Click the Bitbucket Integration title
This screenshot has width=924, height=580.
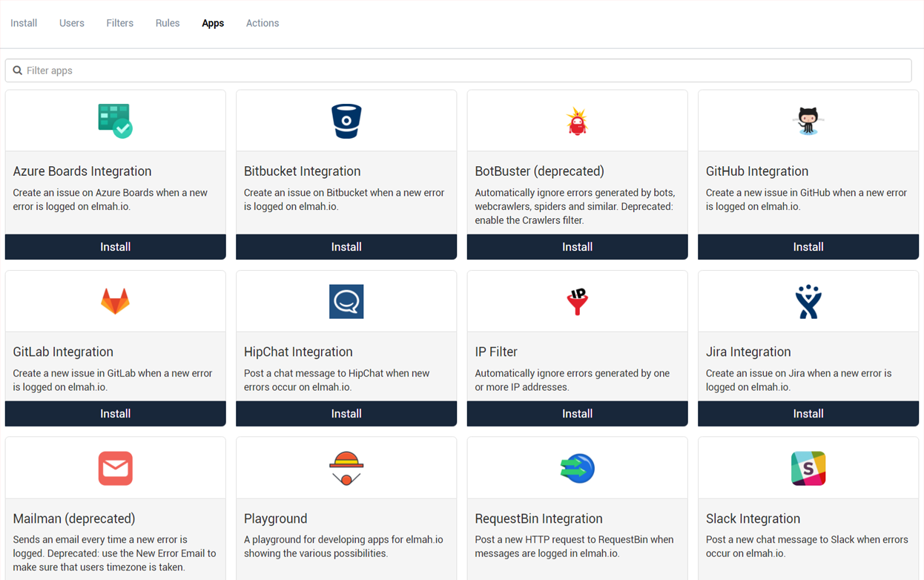303,171
